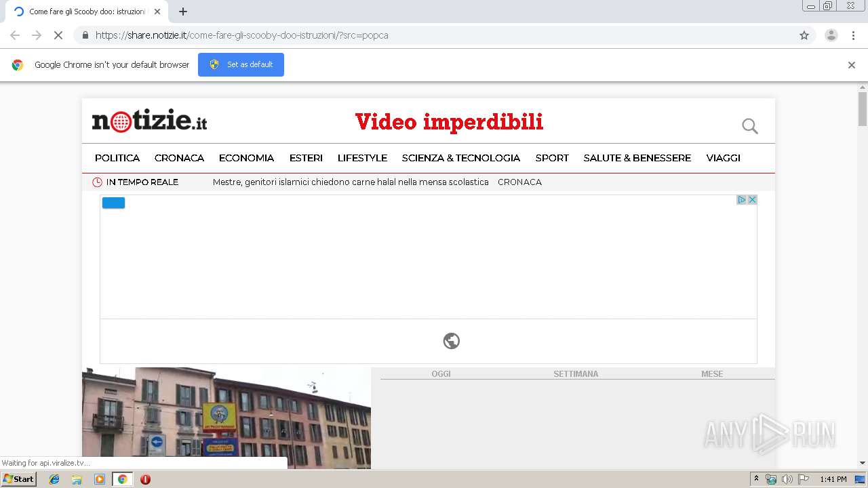Click the network tray icon
Image resolution: width=868 pixels, height=488 pixels.
(770, 479)
